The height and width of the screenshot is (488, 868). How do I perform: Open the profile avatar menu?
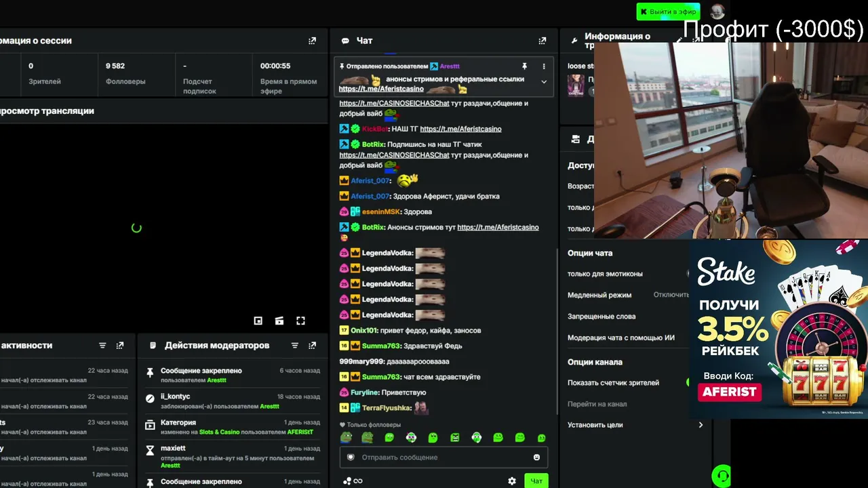click(x=717, y=12)
